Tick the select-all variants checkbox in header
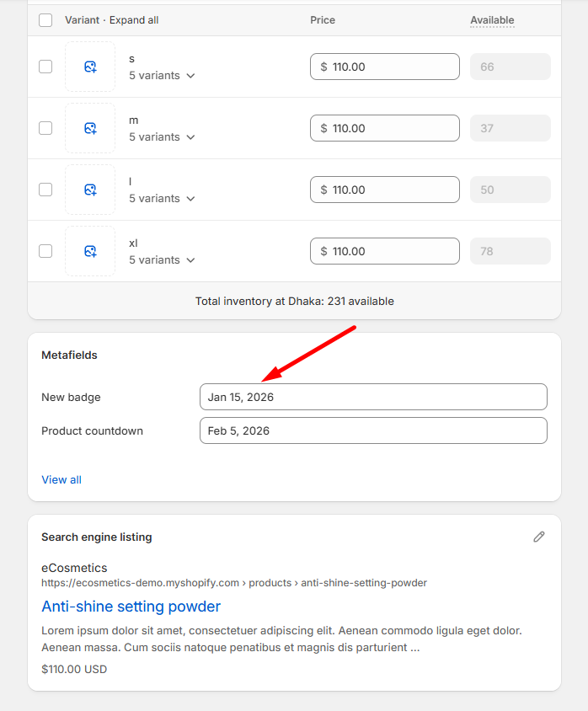Viewport: 588px width, 711px height. 45,20
